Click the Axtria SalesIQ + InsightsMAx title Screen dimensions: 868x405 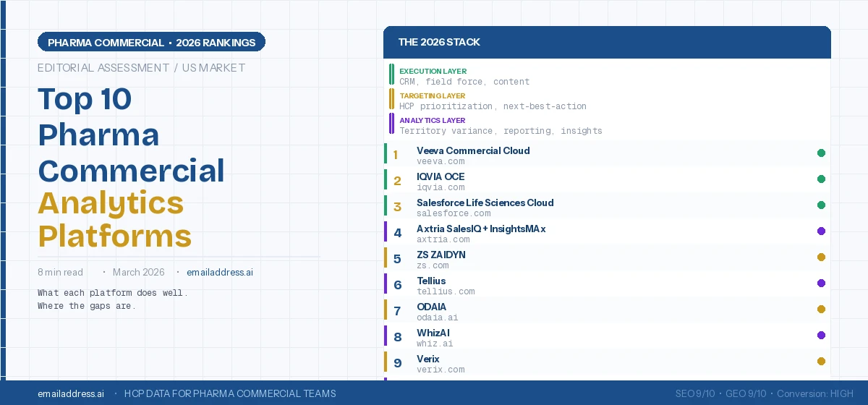tap(481, 229)
